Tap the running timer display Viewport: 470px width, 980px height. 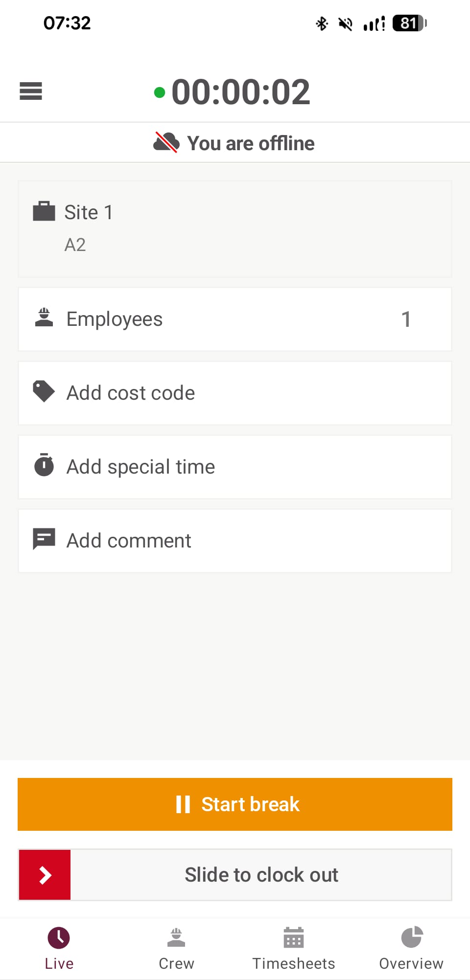(x=240, y=92)
